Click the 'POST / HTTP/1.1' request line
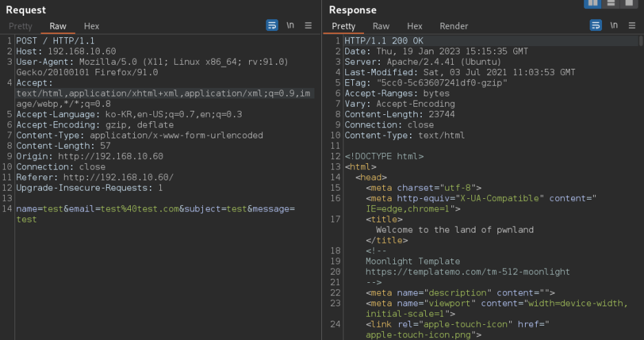 point(55,41)
